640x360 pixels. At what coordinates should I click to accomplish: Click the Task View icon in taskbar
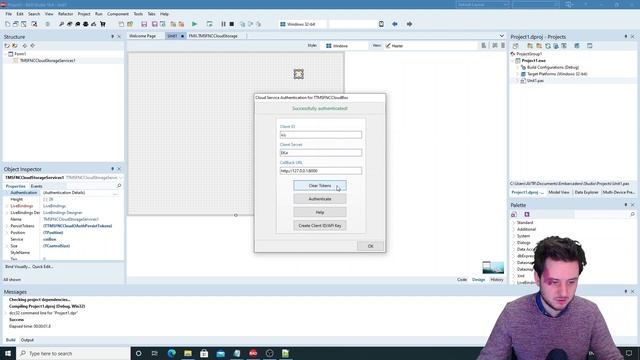[155, 353]
